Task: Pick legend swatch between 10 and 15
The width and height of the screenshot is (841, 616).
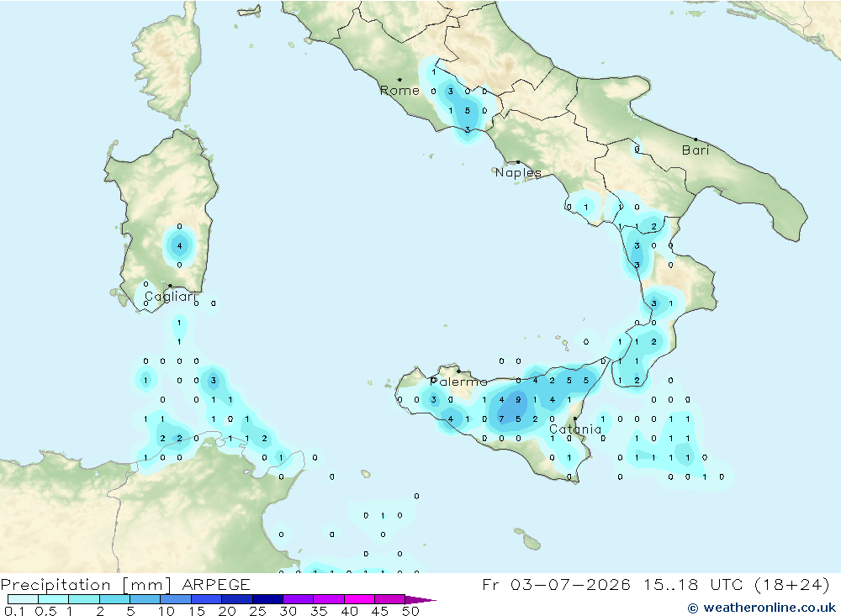Action: pos(176,599)
